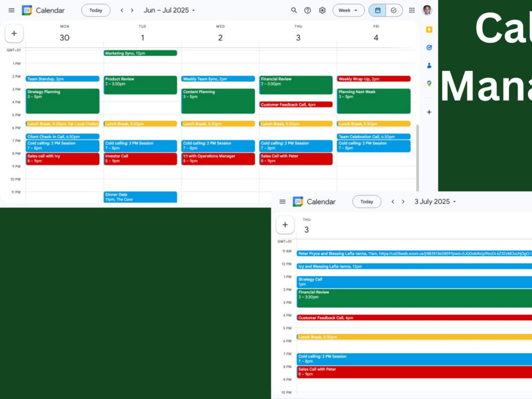Select Friday 4 day header
This screenshot has height=399, width=532.
(376, 34)
